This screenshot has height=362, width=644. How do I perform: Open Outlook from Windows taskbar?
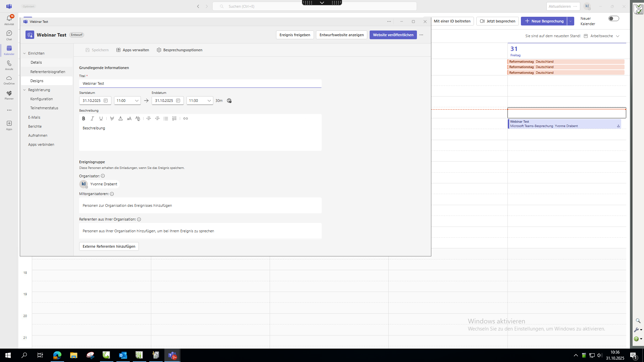123,355
